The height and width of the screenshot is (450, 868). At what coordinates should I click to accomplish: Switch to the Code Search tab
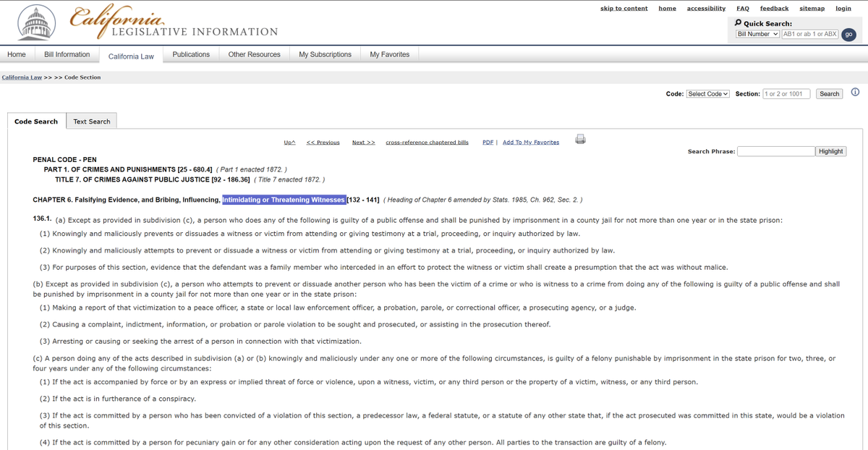[x=36, y=122]
